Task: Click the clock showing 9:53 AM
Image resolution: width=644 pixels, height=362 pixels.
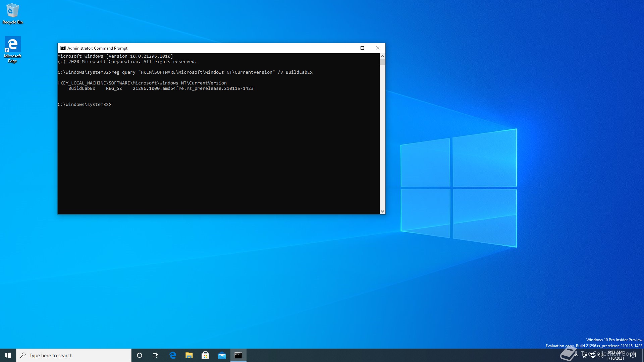Action: (x=615, y=355)
